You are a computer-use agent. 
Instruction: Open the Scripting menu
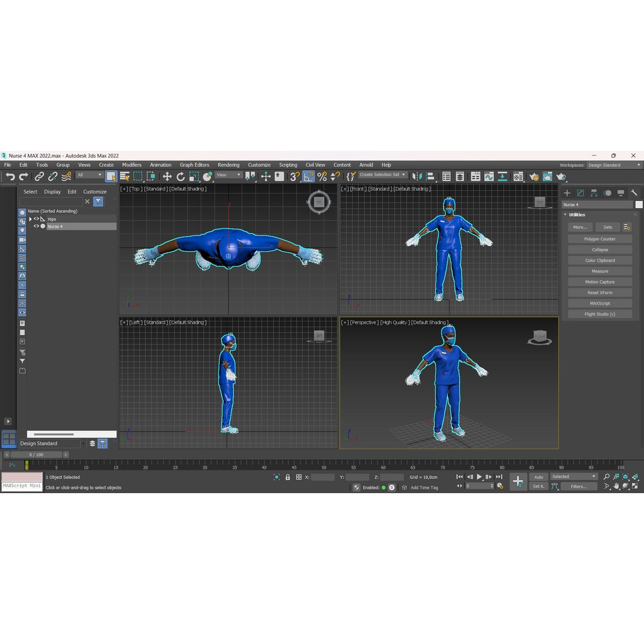(288, 165)
